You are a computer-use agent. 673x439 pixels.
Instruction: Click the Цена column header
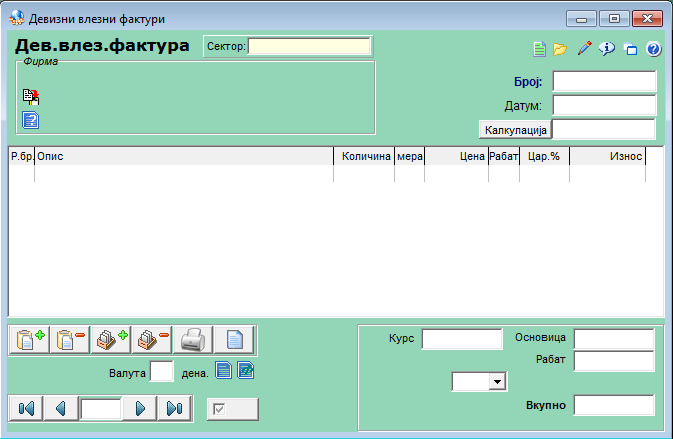click(456, 156)
